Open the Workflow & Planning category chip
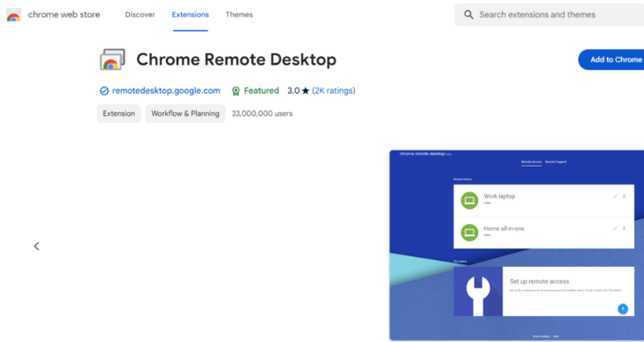The width and height of the screenshot is (644, 342). click(x=185, y=113)
